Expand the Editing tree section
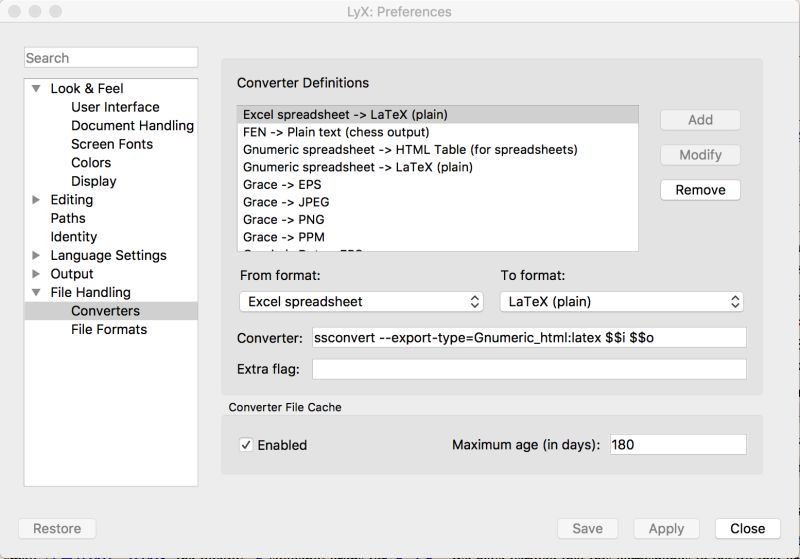This screenshot has width=800, height=559. tap(36, 200)
